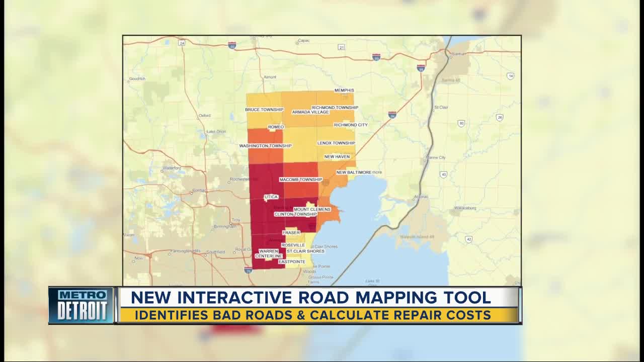Screen dimensions: 644x362
Task: Select the Romeo map label
Action: tap(276, 127)
